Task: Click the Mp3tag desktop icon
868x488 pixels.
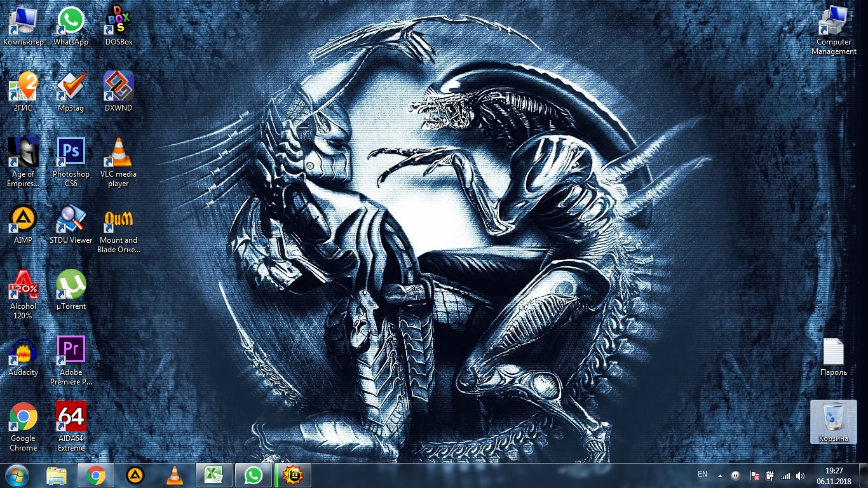Action: click(x=71, y=92)
